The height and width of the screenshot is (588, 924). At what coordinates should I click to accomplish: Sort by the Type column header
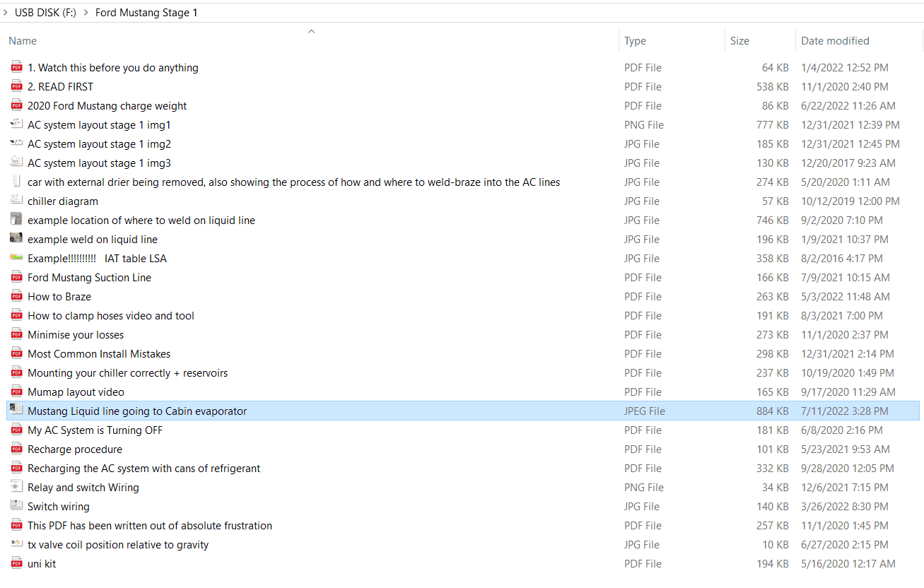coord(635,41)
